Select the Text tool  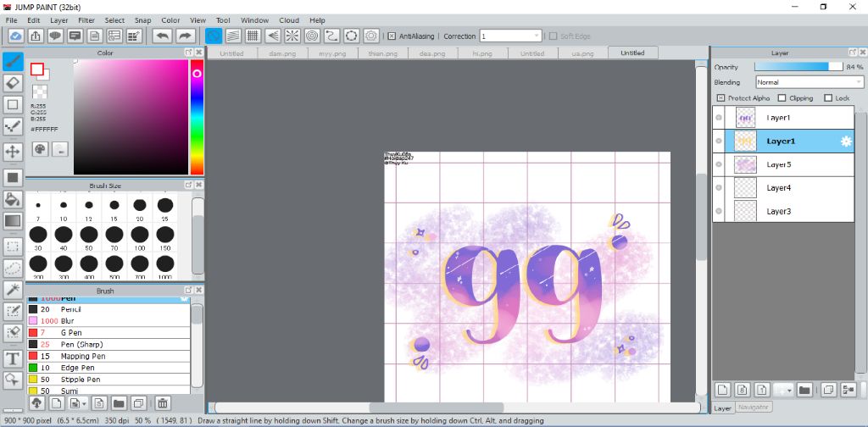click(x=13, y=359)
